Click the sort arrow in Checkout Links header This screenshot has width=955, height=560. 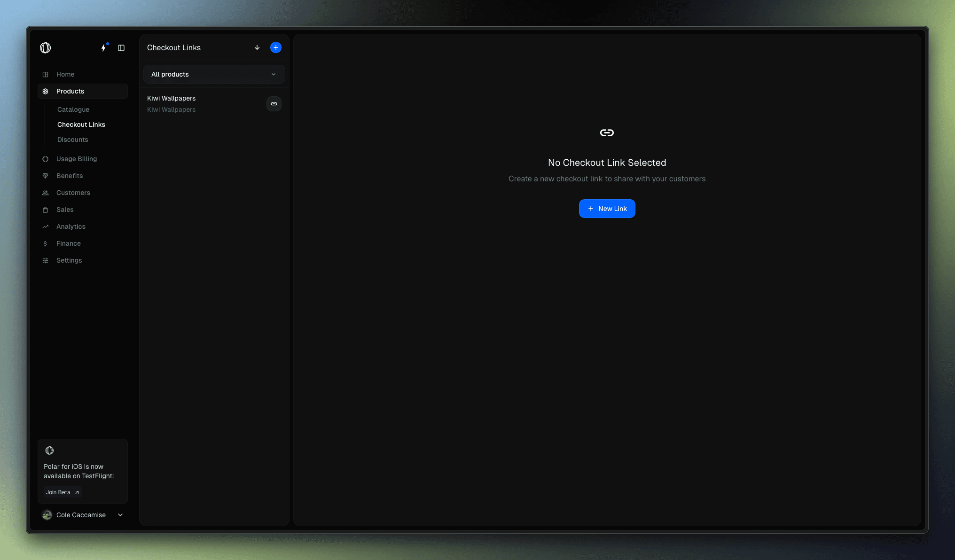point(257,47)
